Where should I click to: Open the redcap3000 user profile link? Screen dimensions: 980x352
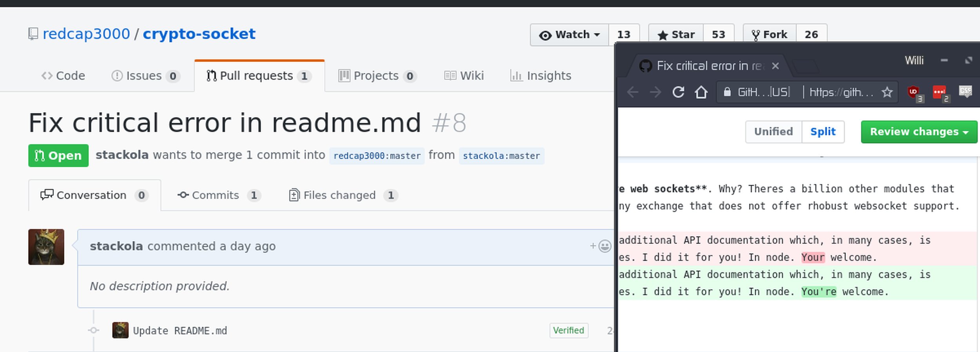click(86, 34)
